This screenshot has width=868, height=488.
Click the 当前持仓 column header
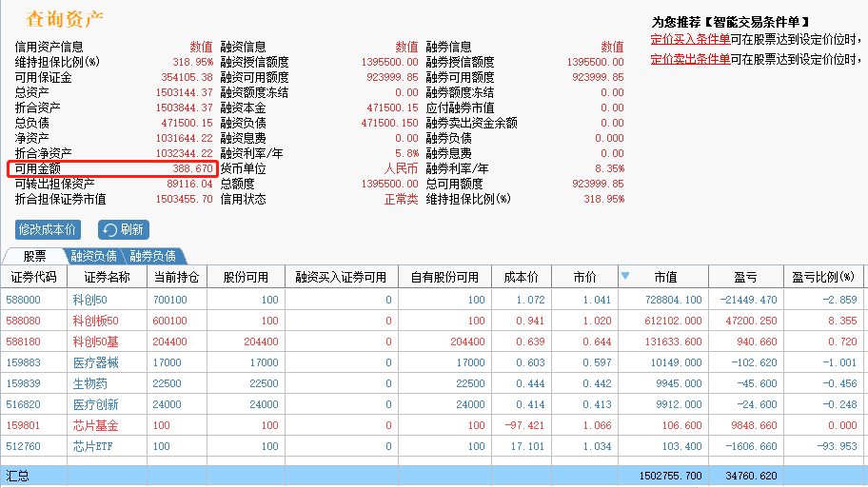[x=177, y=277]
